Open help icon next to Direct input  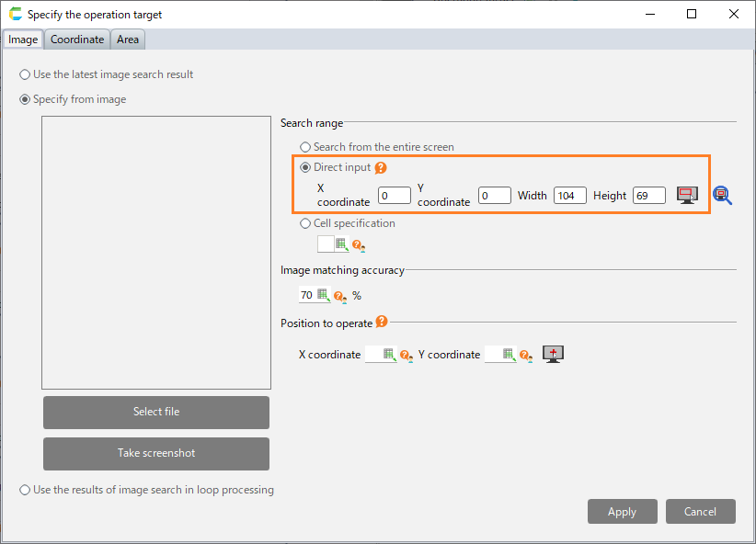point(381,168)
